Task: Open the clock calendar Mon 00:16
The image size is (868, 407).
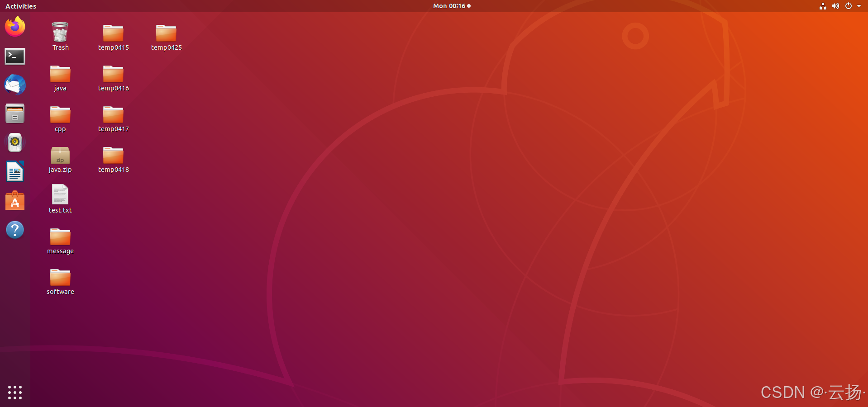Action: pos(452,6)
